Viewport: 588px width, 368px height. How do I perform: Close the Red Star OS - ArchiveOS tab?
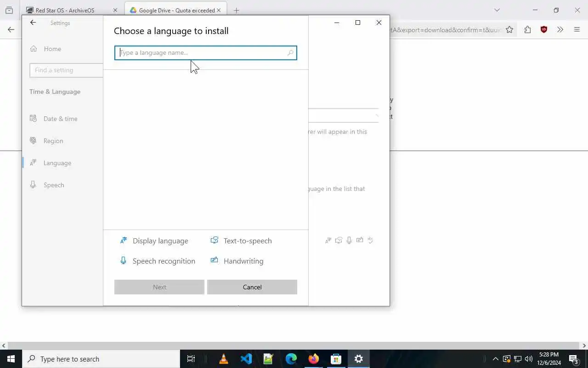(115, 10)
